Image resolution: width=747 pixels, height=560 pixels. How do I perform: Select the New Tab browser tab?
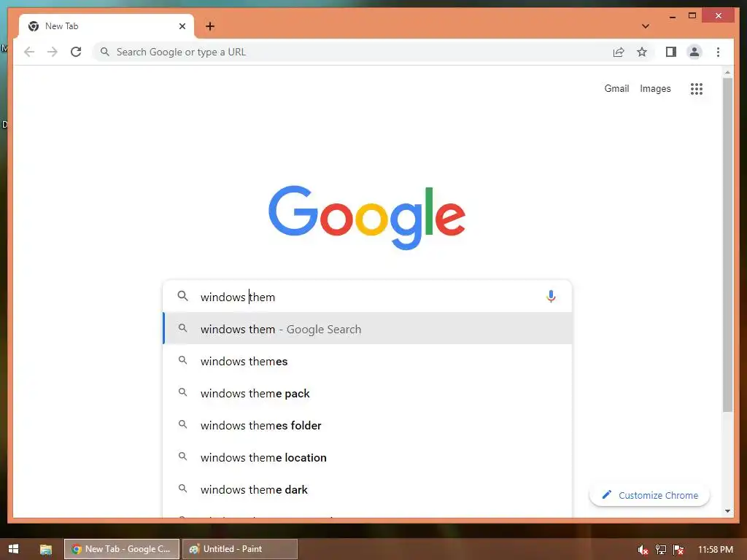(x=107, y=26)
